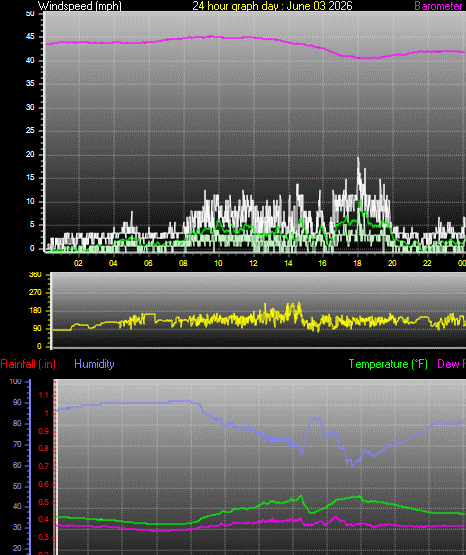466x555 pixels.
Task: Click hour label '04' on the time axis
Action: (x=113, y=263)
